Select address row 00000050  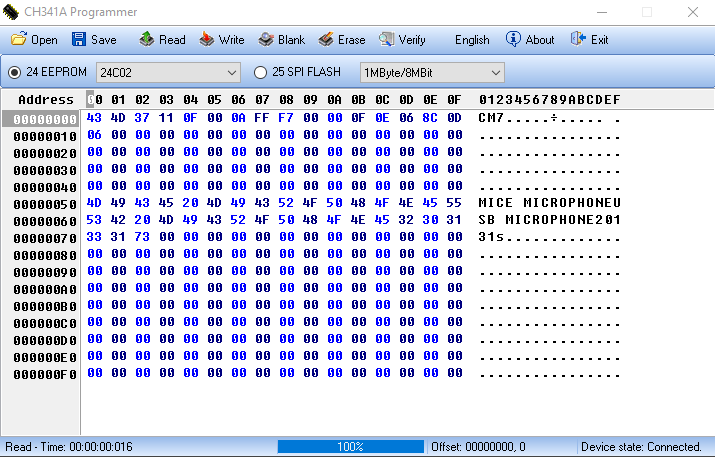pyautogui.click(x=41, y=204)
